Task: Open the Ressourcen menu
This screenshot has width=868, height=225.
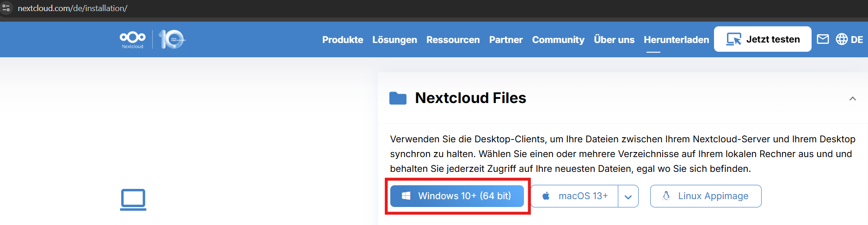Action: point(453,40)
